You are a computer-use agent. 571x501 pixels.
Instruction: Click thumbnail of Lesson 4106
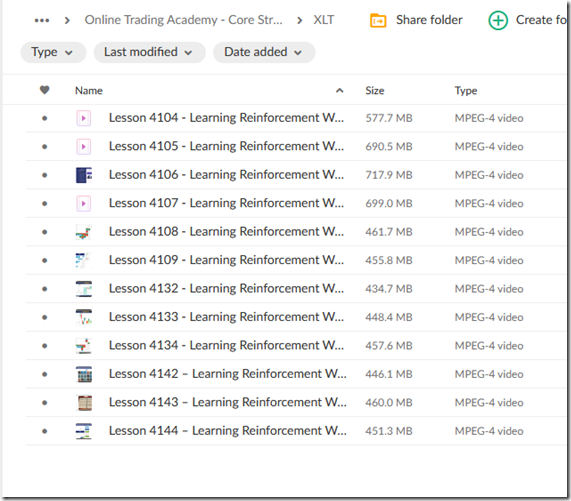click(84, 175)
